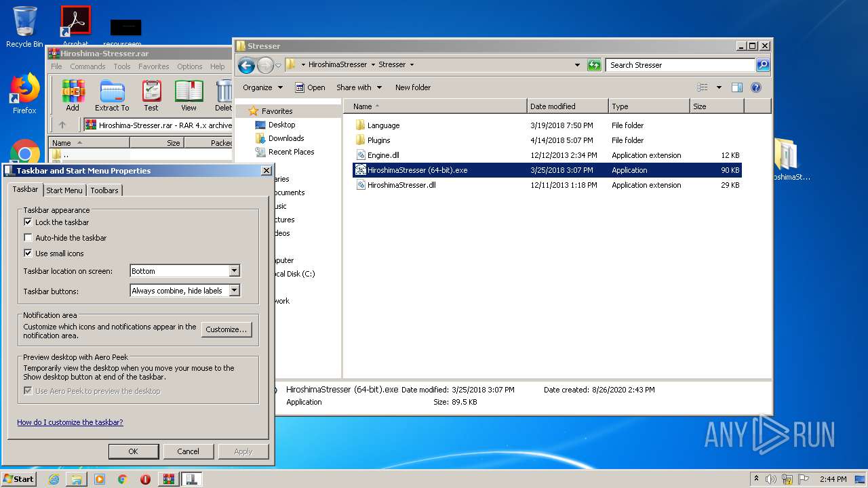The width and height of the screenshot is (868, 488).
Task: Click the taskbar clock showing 2:44 PM
Action: tap(833, 479)
